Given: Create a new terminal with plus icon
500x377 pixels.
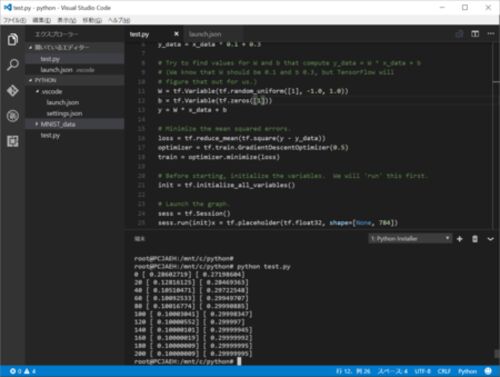Looking at the screenshot, I should 460,239.
